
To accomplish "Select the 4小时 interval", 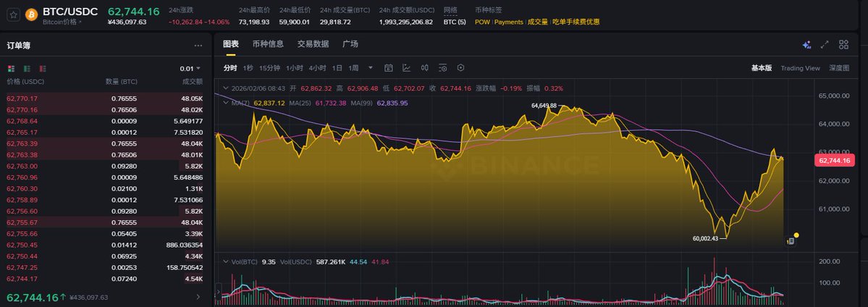I will coord(317,68).
